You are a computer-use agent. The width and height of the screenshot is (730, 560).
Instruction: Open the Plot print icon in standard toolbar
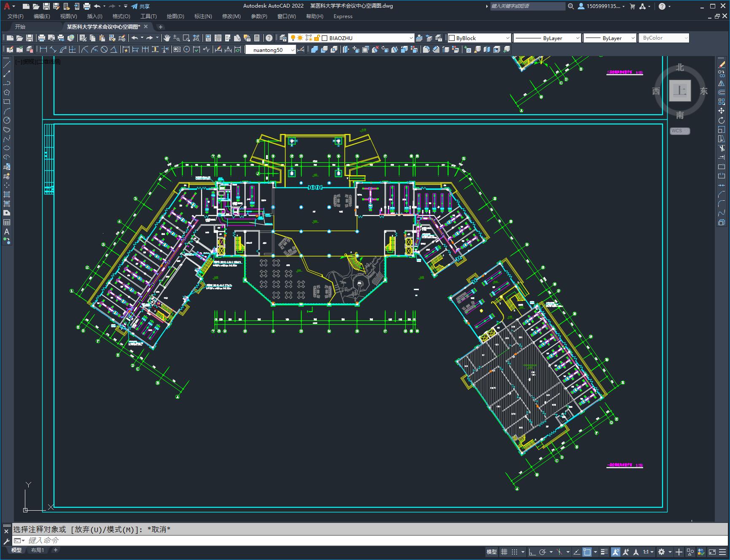(42, 38)
